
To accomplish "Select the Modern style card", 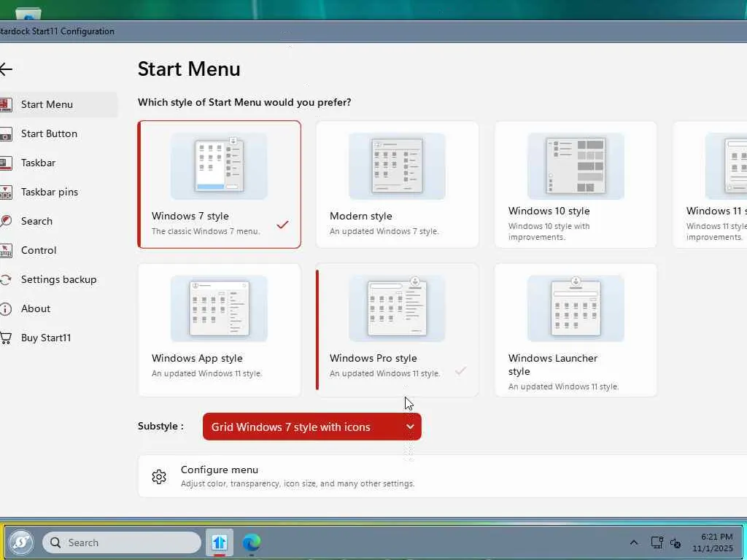I will click(x=398, y=184).
